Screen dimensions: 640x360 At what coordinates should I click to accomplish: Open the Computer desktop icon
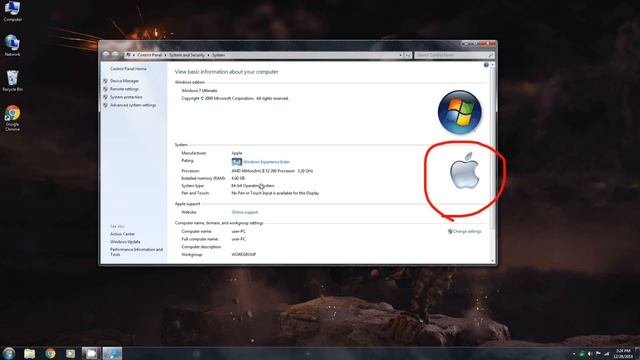(12, 11)
